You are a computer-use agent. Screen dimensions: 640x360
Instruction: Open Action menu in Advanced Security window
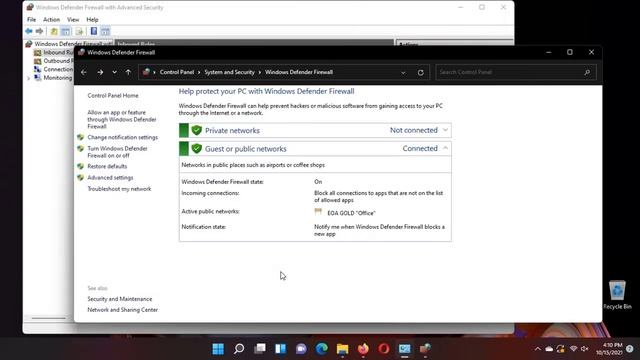[51, 20]
